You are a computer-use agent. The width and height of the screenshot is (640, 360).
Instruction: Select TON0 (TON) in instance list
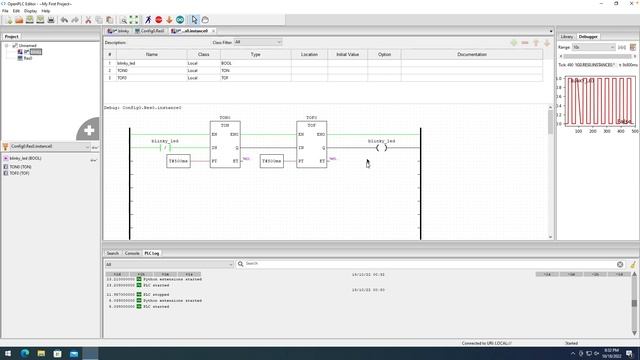click(20, 167)
